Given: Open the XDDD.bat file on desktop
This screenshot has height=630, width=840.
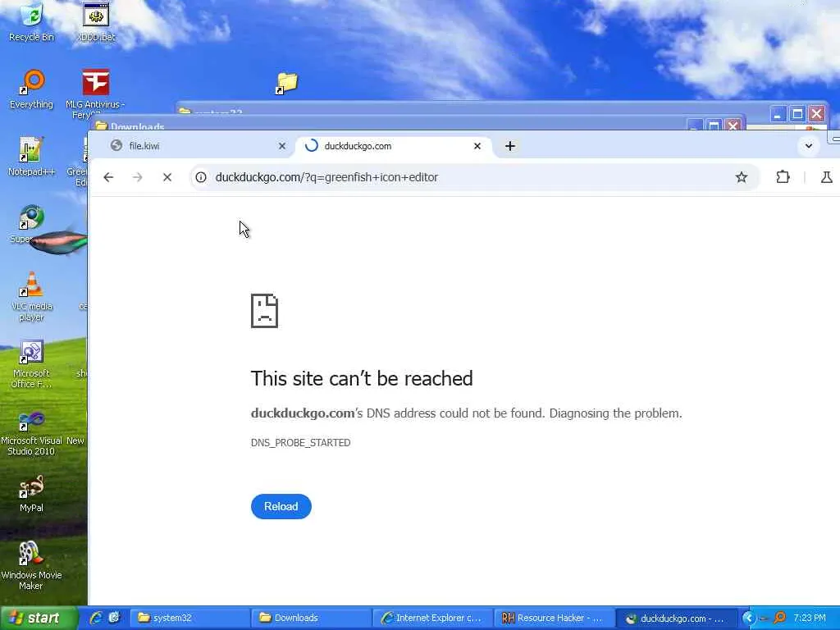Looking at the screenshot, I should pos(97,21).
